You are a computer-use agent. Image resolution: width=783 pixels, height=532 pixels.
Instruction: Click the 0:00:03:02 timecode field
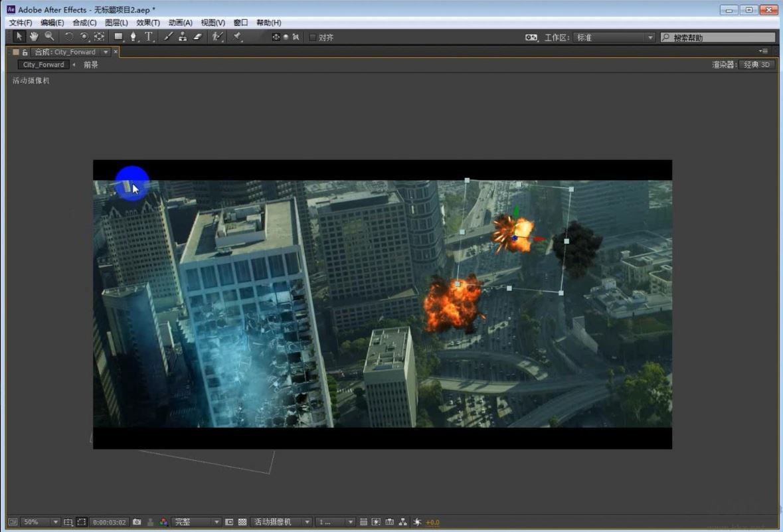click(x=109, y=522)
